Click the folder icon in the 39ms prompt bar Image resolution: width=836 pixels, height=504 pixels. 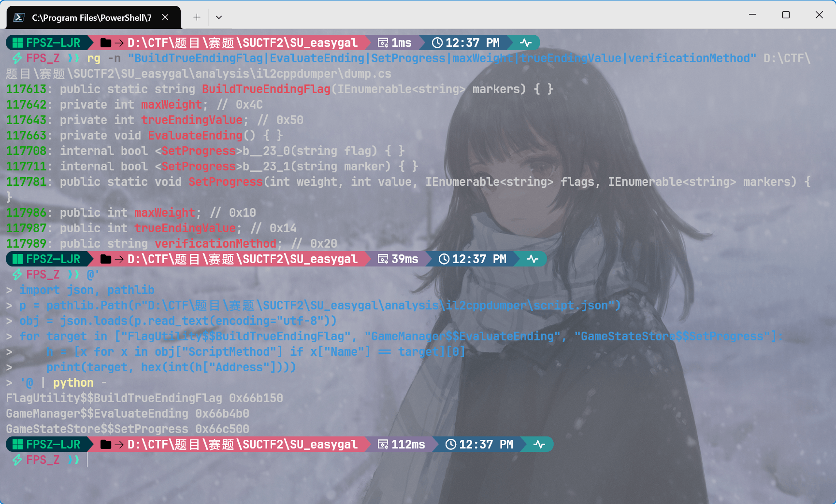(x=105, y=259)
